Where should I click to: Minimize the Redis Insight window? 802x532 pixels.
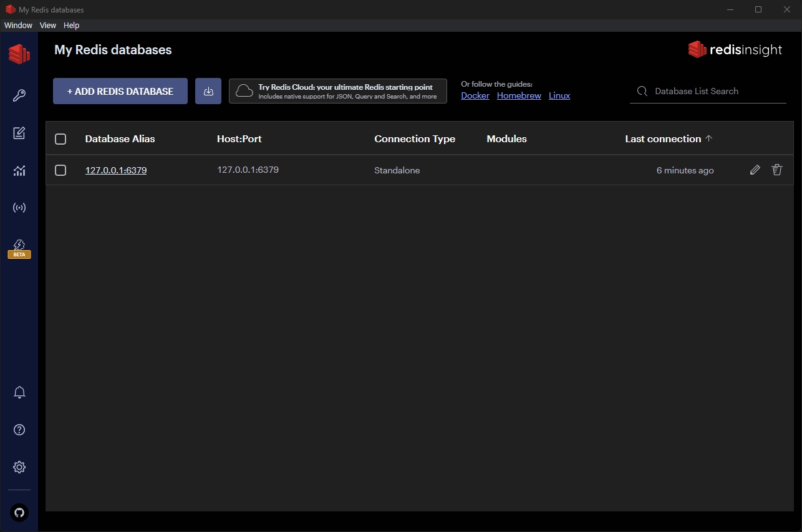coord(730,9)
